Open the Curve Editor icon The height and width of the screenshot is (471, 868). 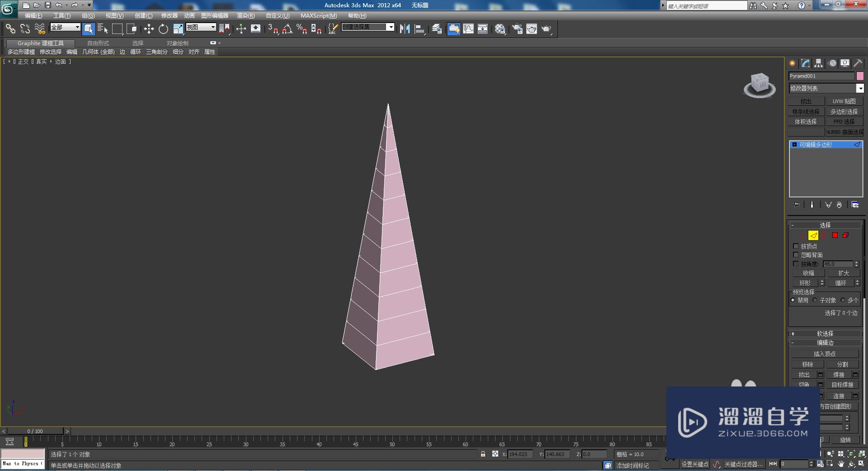468,29
